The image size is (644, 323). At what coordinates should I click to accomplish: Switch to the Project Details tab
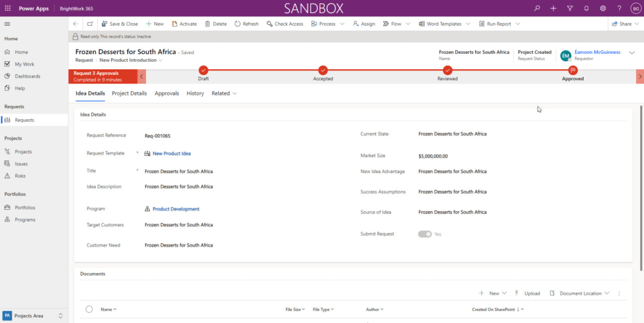pos(129,93)
